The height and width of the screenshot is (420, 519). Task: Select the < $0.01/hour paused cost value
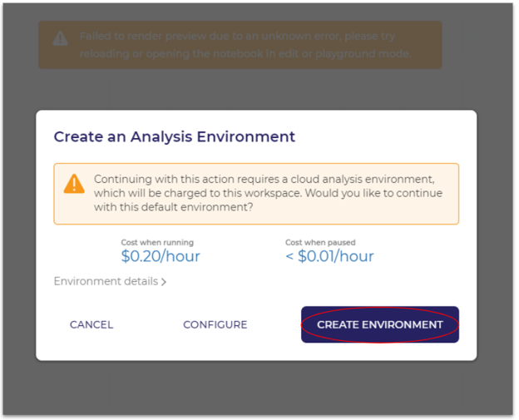(x=329, y=256)
